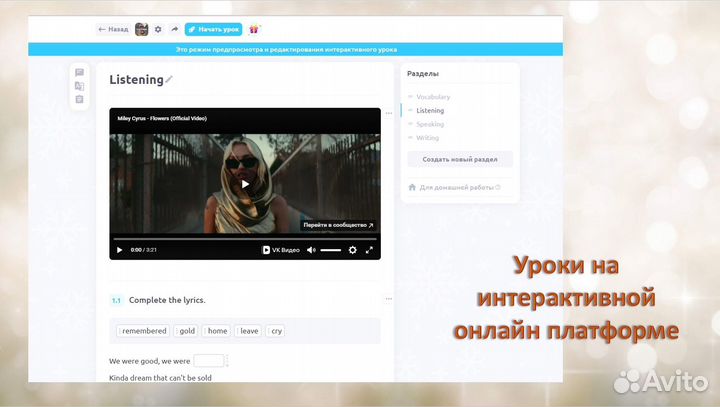Viewport: 720px width, 407px height.
Task: Click the small play button in video controls
Action: coord(119,250)
